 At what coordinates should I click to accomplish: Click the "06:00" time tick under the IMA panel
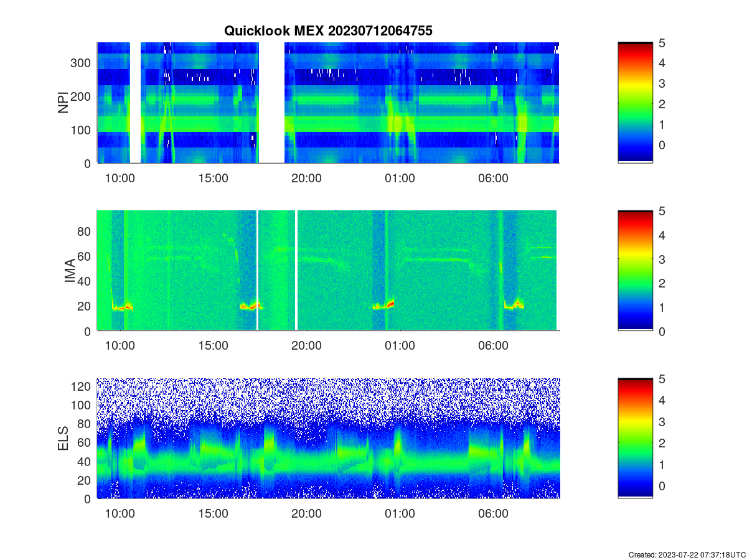pyautogui.click(x=494, y=346)
